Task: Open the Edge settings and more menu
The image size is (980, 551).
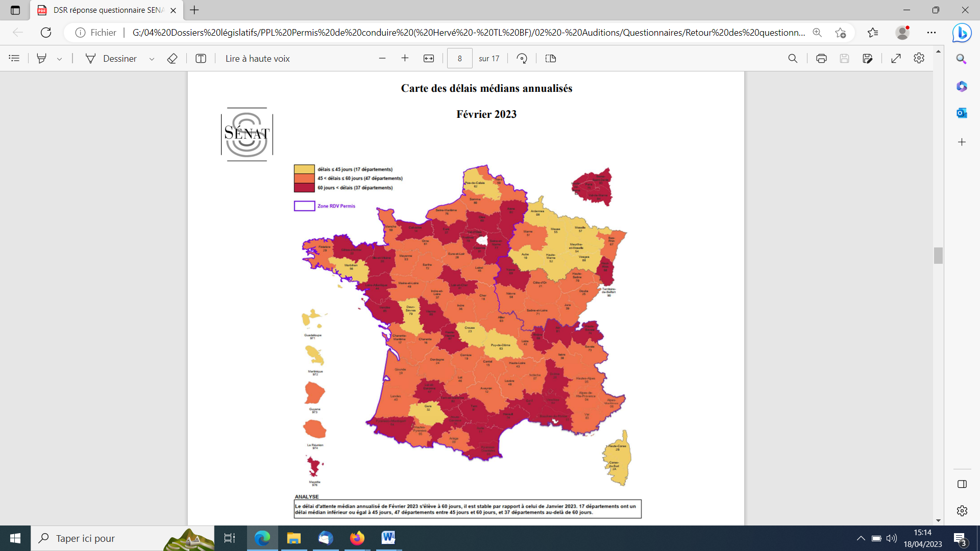Action: (x=932, y=33)
